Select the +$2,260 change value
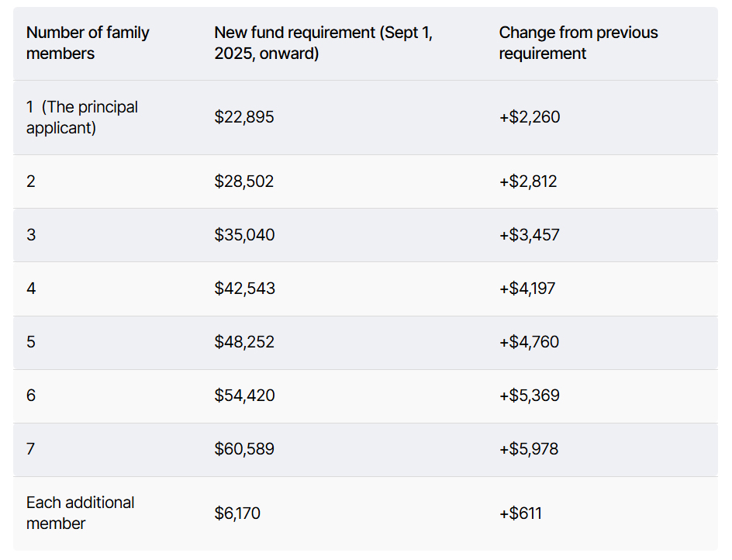The width and height of the screenshot is (732, 560). (x=530, y=118)
